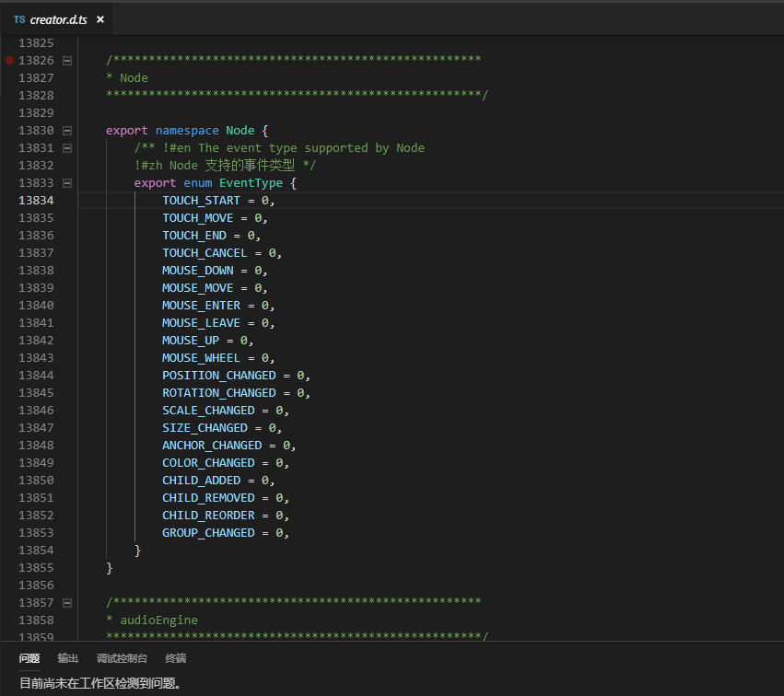
Task: Fold the audioEngine comment block
Action: 66,603
